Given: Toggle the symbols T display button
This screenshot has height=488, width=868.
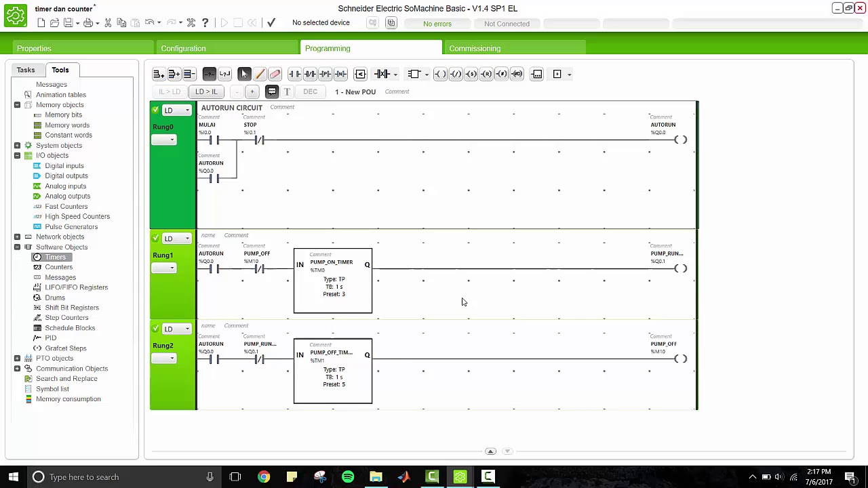Looking at the screenshot, I should point(287,91).
